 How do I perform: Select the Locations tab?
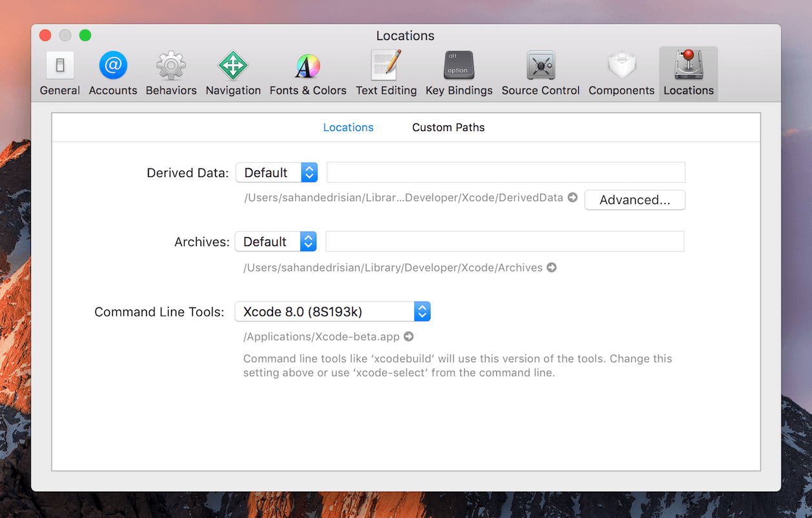pos(348,127)
